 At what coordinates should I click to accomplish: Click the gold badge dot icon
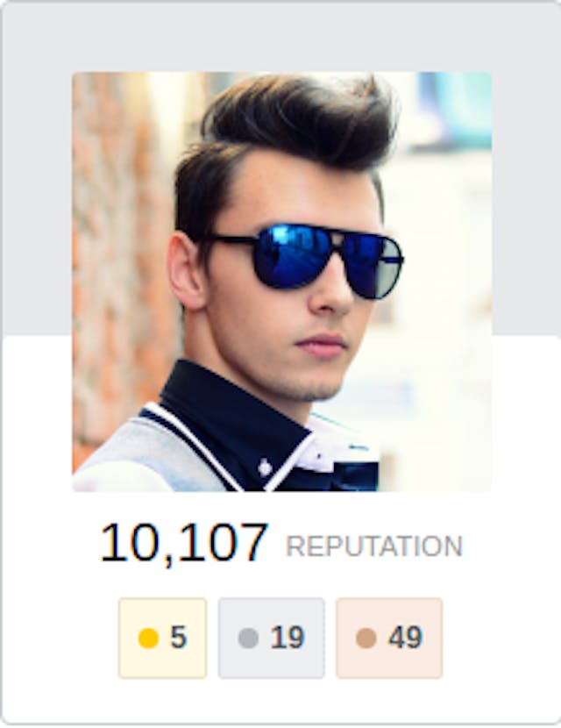point(148,638)
